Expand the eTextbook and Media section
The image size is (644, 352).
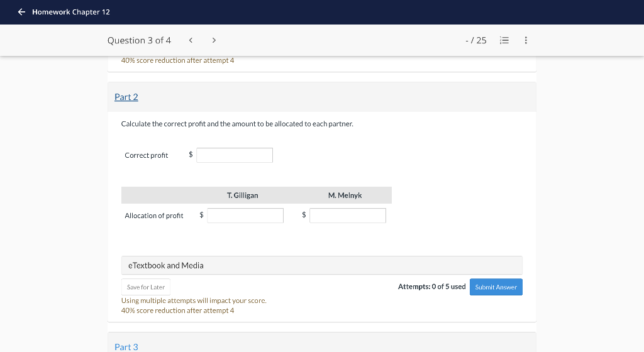tap(321, 265)
